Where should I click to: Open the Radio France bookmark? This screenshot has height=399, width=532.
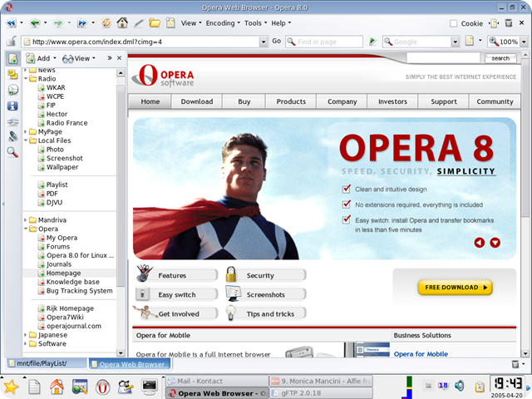[x=66, y=123]
